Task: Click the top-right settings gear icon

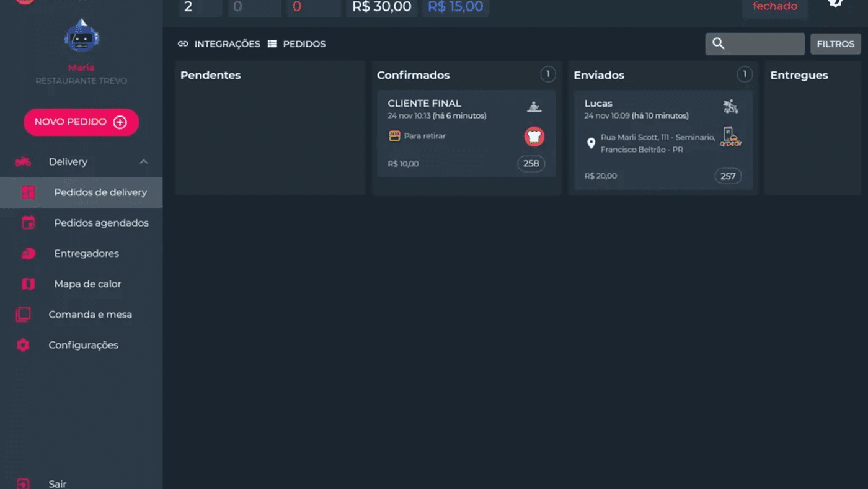Action: tap(835, 3)
